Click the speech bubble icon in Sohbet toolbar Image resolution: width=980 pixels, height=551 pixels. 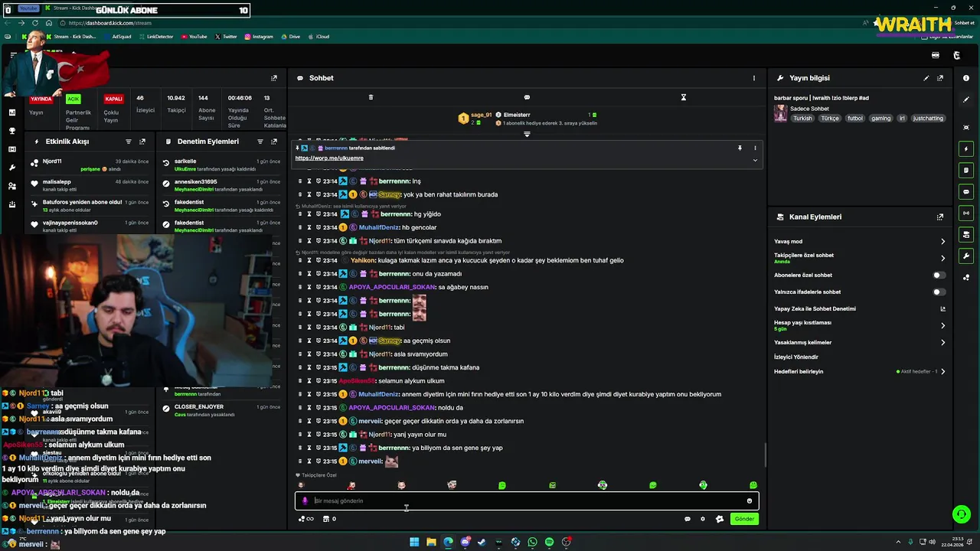click(x=527, y=97)
